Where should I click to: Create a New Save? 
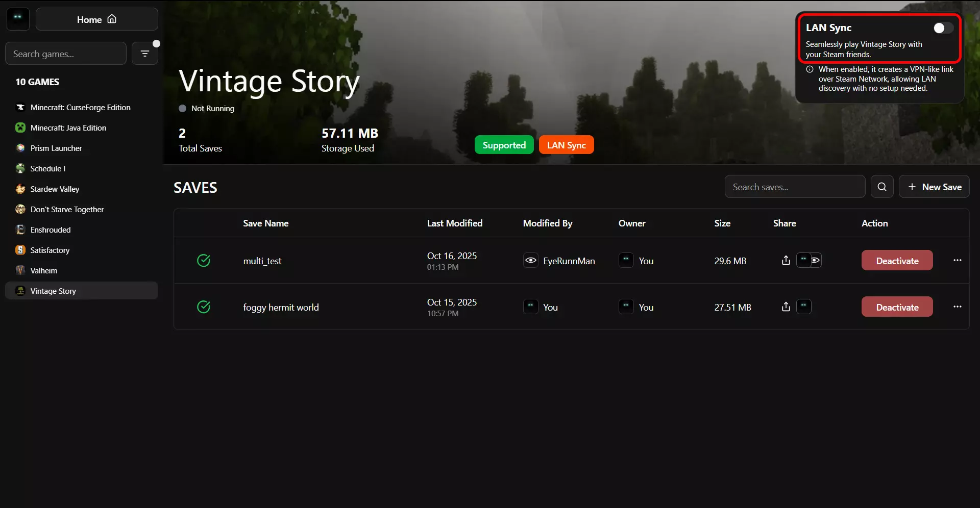click(x=934, y=187)
